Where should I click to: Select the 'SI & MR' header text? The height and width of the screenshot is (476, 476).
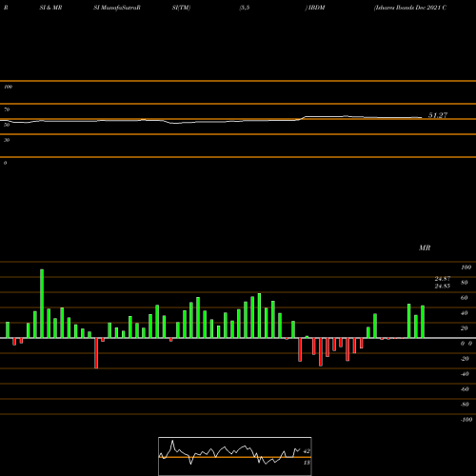point(50,8)
